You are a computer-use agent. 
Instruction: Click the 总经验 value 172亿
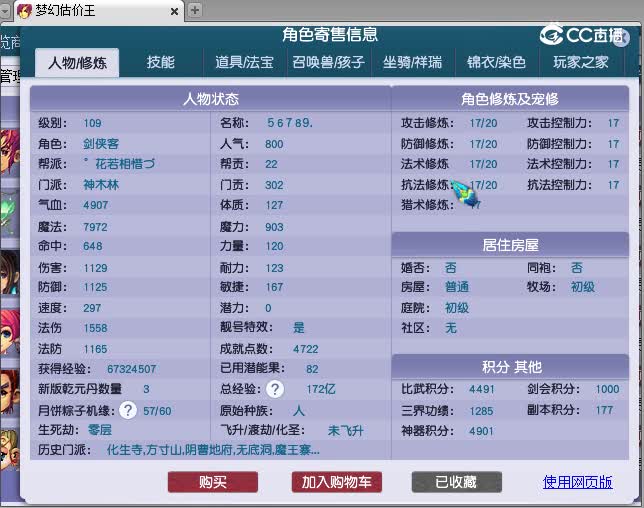321,389
